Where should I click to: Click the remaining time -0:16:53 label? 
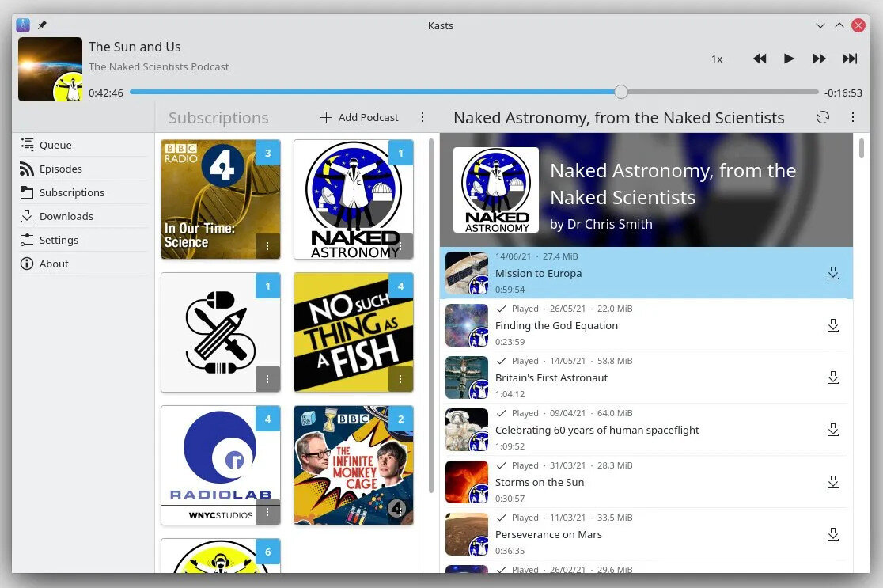click(843, 93)
